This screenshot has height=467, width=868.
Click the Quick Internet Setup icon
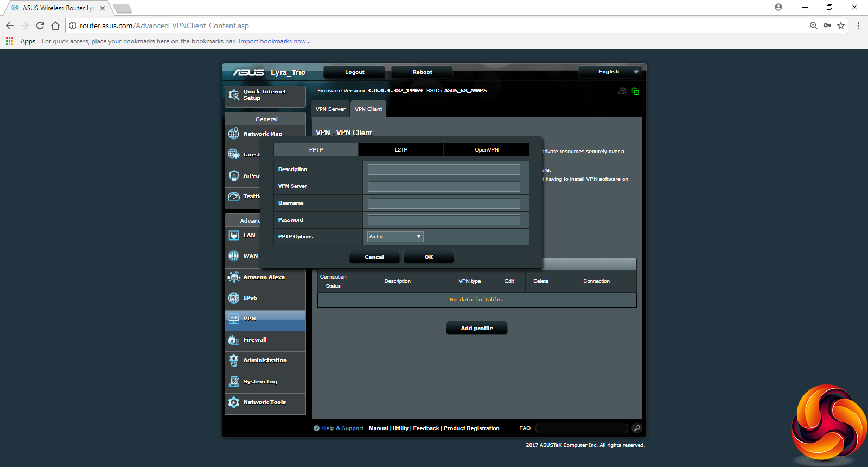pyautogui.click(x=234, y=95)
